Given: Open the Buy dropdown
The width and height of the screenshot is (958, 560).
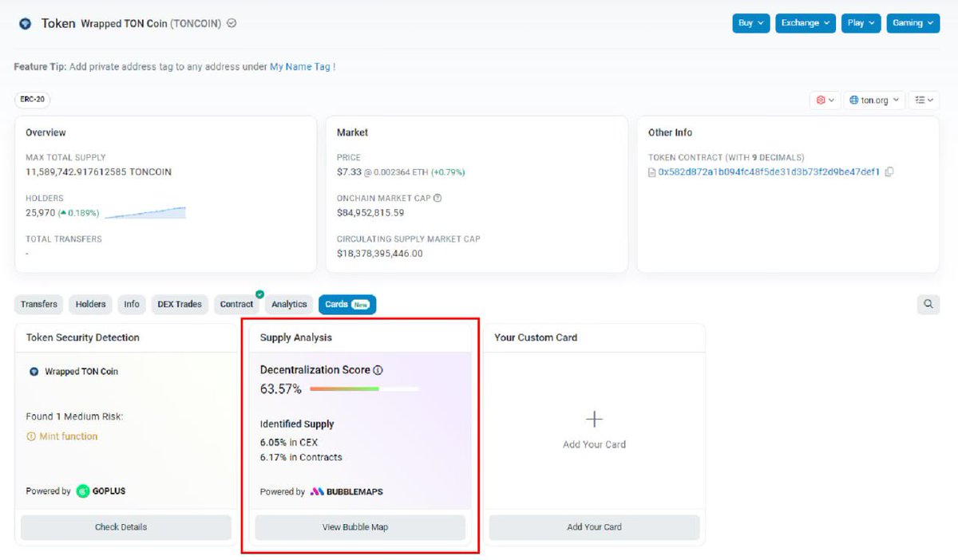Looking at the screenshot, I should [x=750, y=23].
